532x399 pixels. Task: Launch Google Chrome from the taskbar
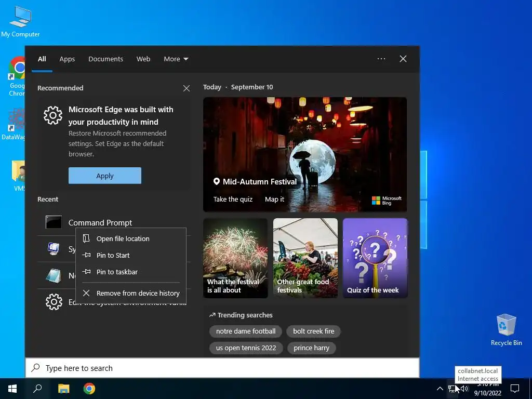pos(89,389)
